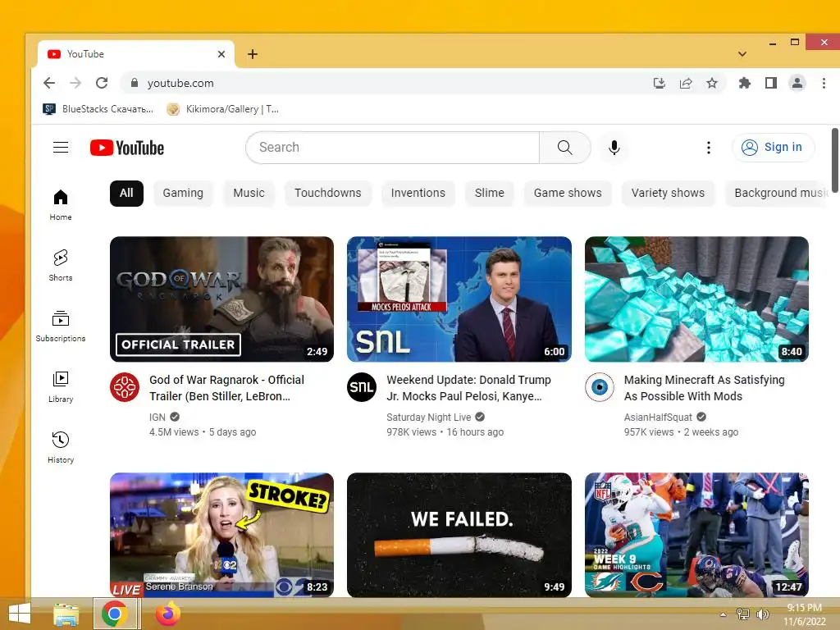Open a new browser tab
840x630 pixels.
253,54
